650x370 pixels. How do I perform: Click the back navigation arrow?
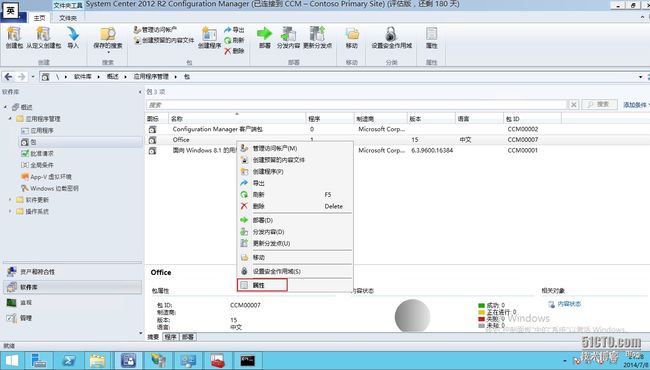pos(8,77)
